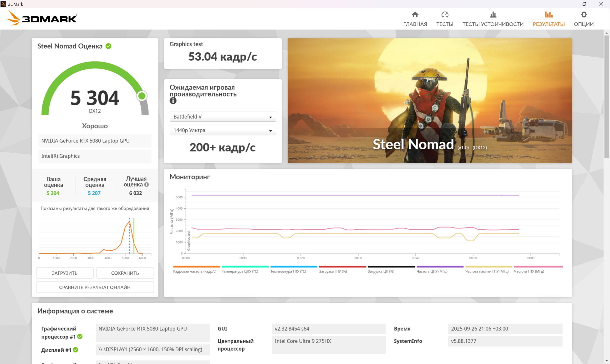Click the vertical scrollbar thumb
610x364 pixels.
(x=607, y=97)
